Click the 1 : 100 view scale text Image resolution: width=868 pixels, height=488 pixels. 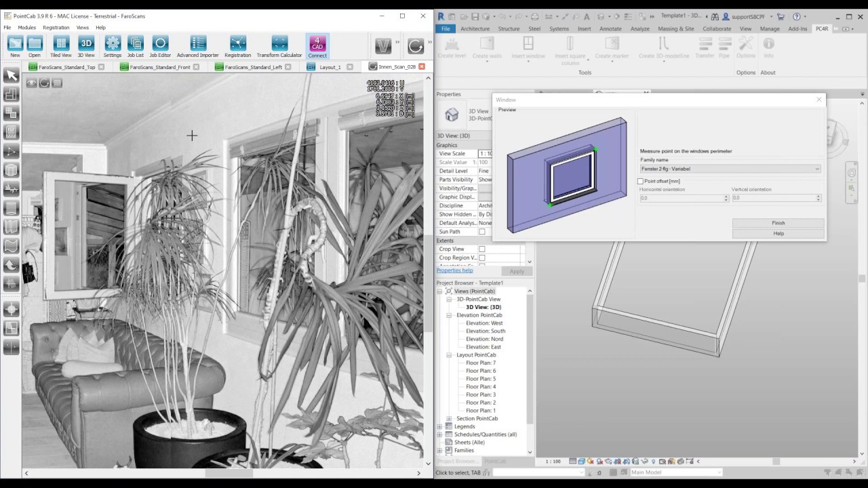coord(553,462)
